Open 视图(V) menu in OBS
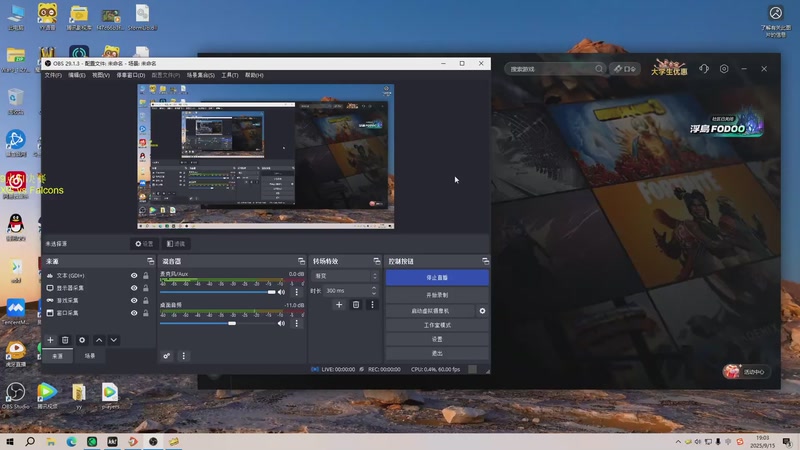The width and height of the screenshot is (800, 450). pos(101,75)
